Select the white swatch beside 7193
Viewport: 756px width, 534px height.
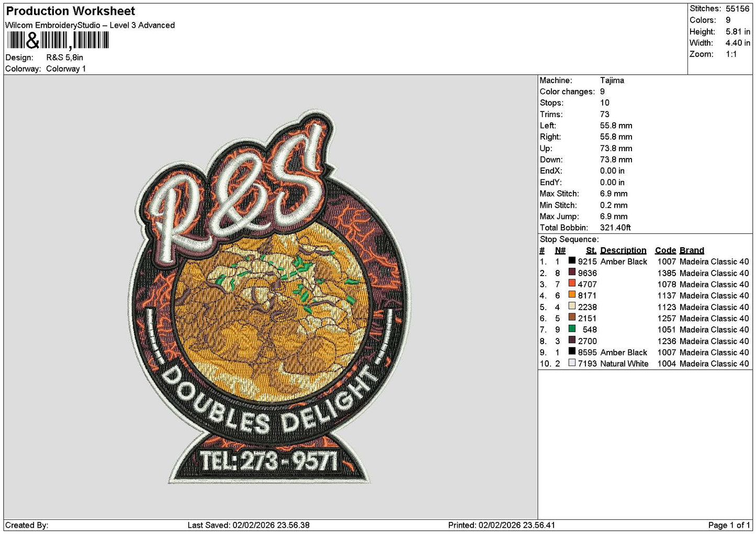pos(572,362)
